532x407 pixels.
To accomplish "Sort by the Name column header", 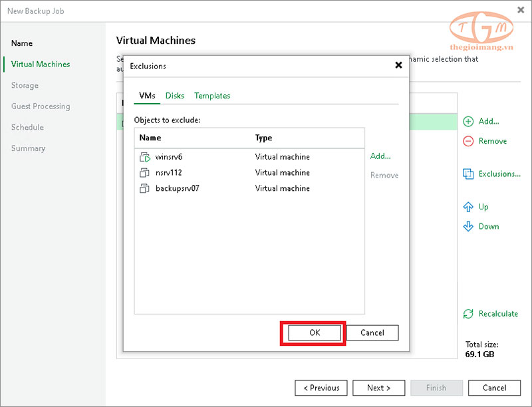I will tap(150, 138).
